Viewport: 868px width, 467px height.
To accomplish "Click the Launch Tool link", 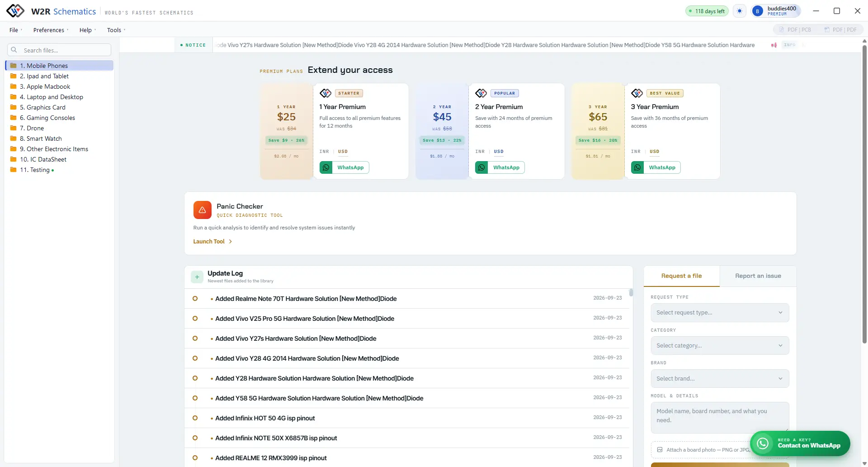I will tap(212, 242).
